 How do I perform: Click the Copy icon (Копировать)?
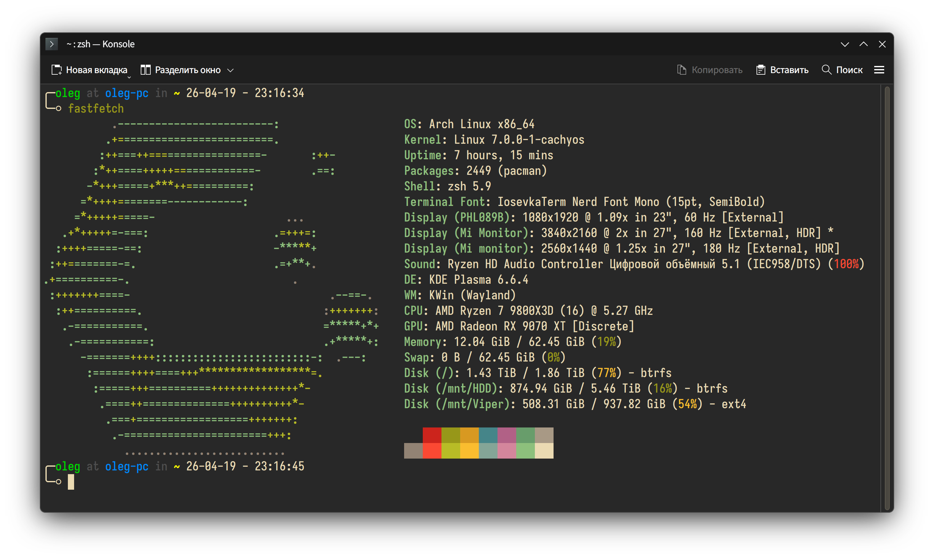pos(682,70)
